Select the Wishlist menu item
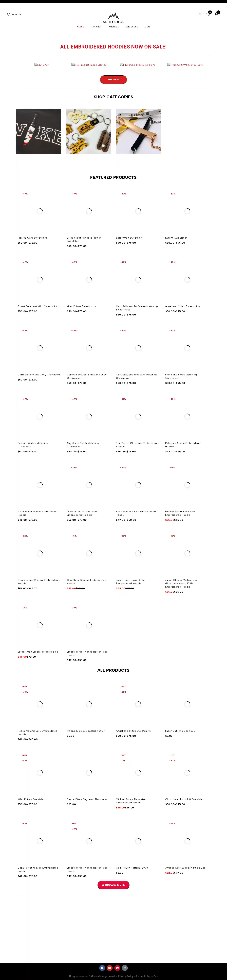This screenshot has height=980, width=227. coord(113,27)
